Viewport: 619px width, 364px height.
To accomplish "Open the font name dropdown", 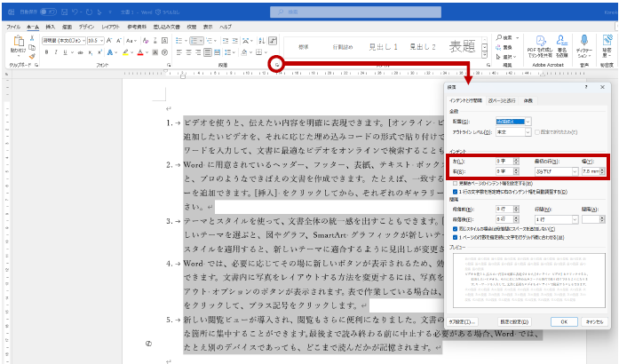I will tap(85, 41).
